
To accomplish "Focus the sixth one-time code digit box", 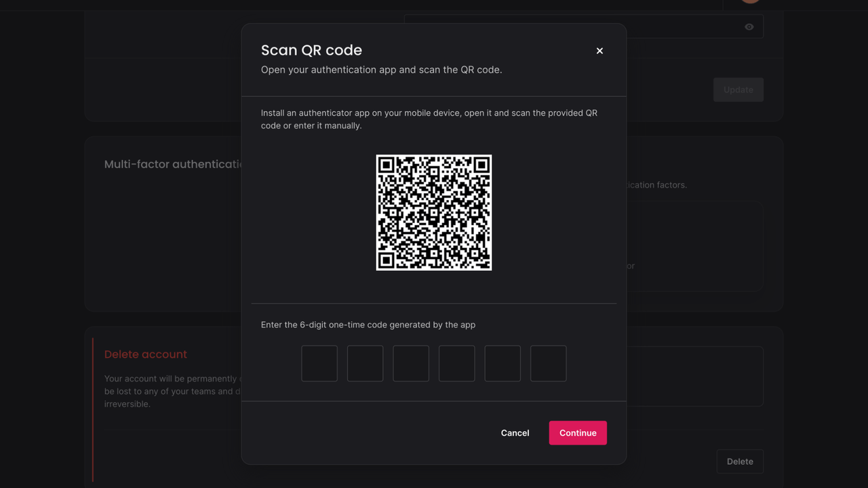I will pos(549,363).
